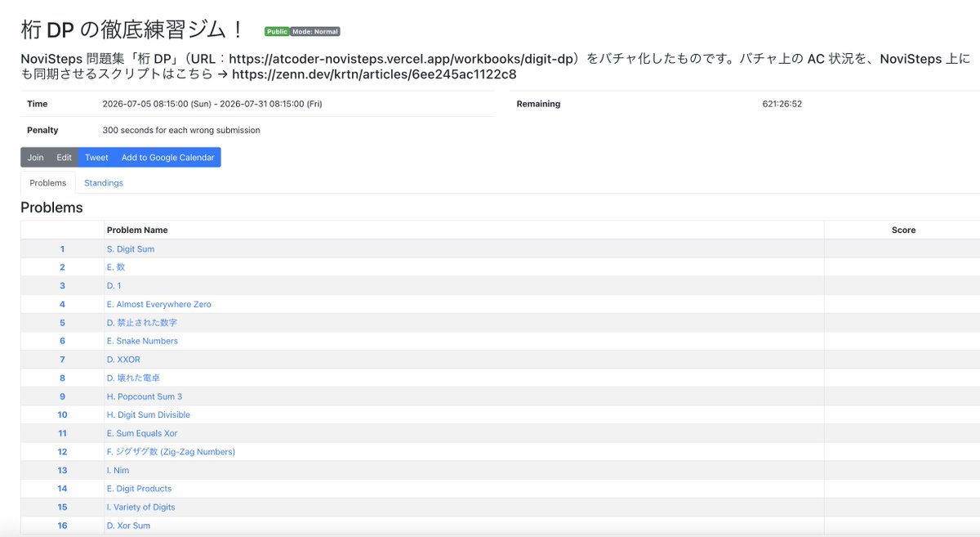Screen dimensions: 980x537
Task: Click problem number 10 link
Action: point(62,414)
